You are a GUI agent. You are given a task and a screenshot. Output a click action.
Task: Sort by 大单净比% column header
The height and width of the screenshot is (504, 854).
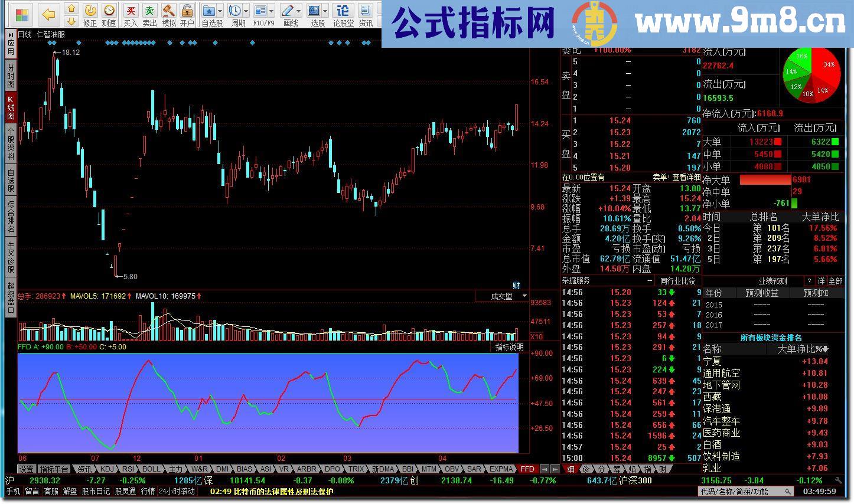802,349
